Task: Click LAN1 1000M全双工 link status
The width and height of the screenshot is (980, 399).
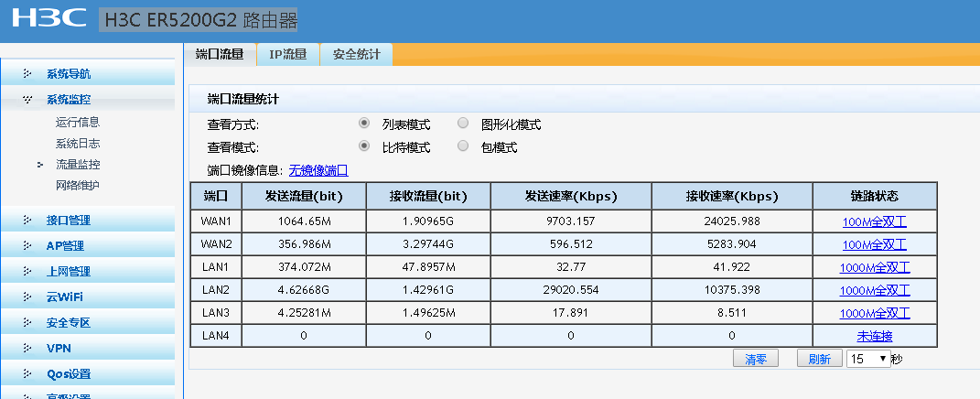Action: click(x=875, y=267)
